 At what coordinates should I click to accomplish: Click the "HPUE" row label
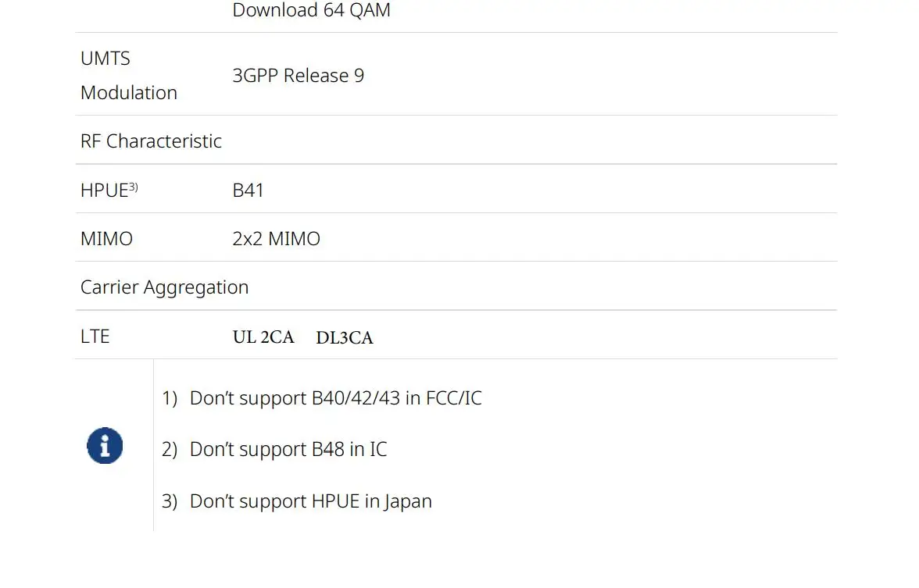click(x=104, y=191)
